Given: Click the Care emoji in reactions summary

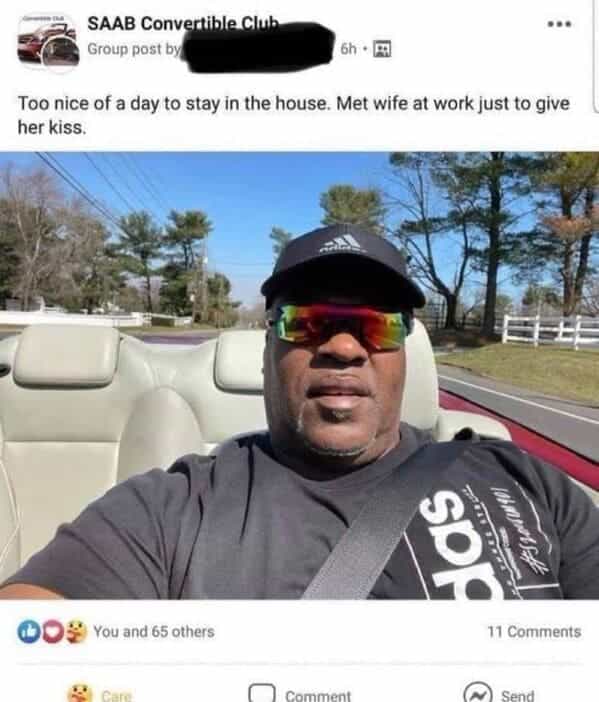Looking at the screenshot, I should (x=77, y=631).
